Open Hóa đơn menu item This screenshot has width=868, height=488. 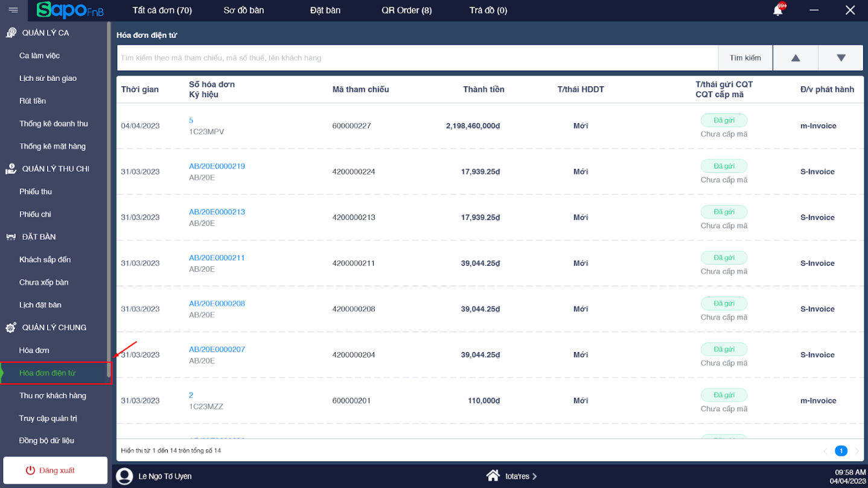[x=34, y=350]
